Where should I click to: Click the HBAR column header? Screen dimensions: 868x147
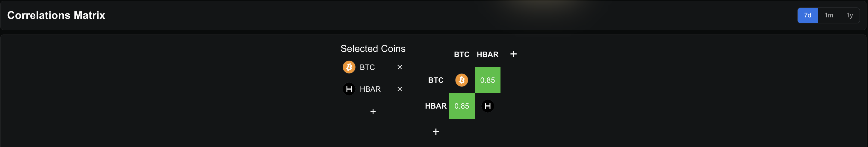pyautogui.click(x=487, y=54)
